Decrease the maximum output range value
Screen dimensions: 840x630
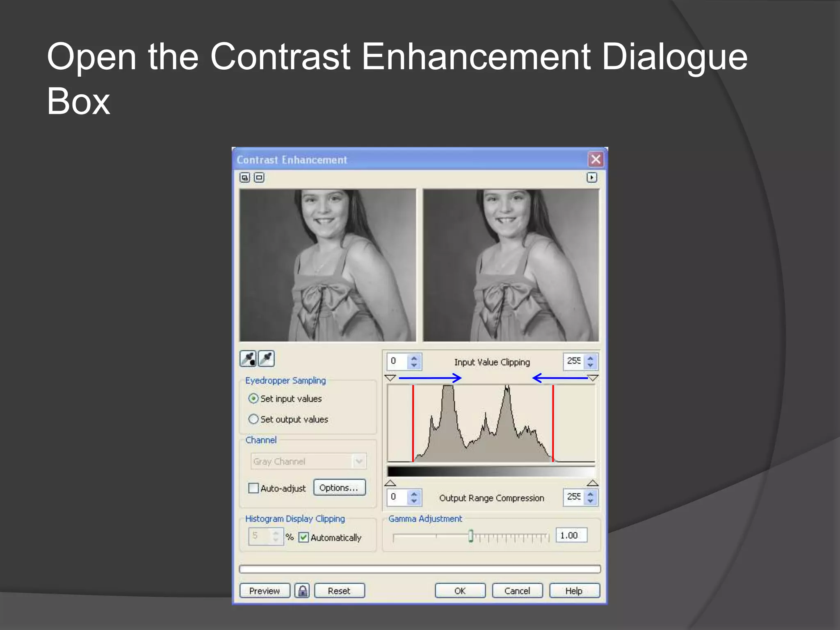pos(591,501)
